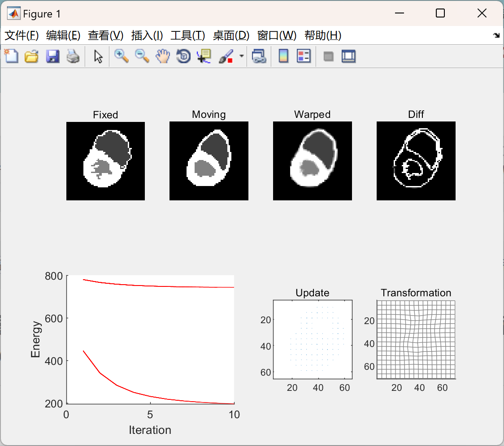Maximize the Figure 1 window

coord(440,13)
